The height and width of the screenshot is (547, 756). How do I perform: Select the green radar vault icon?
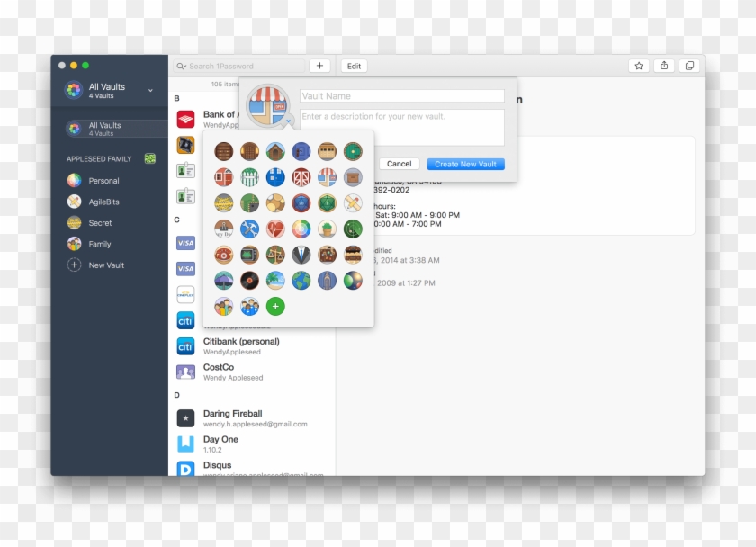click(x=353, y=229)
